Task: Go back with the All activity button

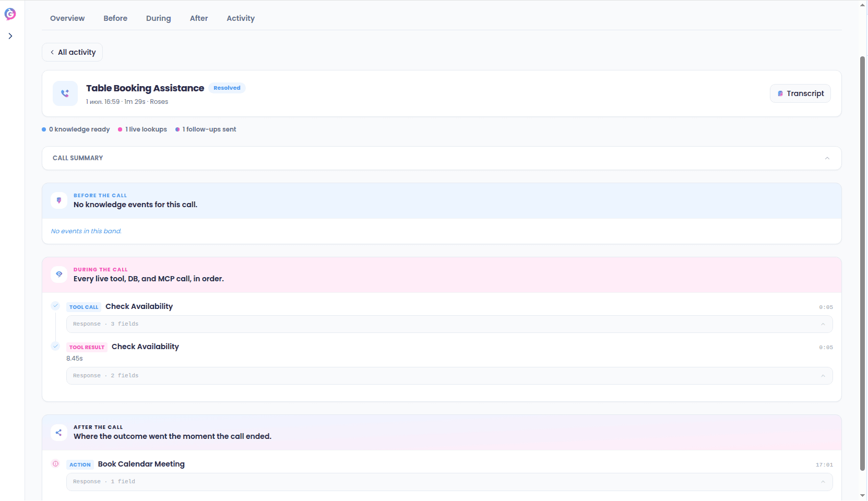Action: click(73, 52)
